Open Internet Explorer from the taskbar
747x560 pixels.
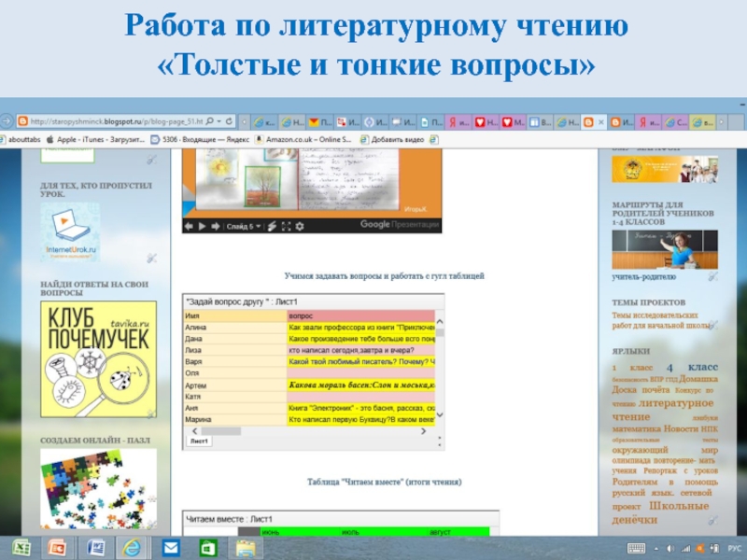point(132,548)
